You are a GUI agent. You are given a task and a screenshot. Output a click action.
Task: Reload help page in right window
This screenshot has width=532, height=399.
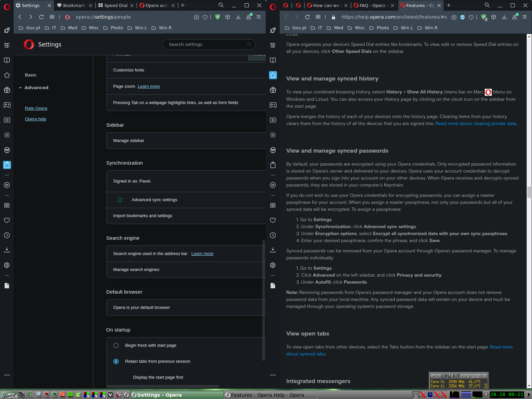tap(307, 17)
